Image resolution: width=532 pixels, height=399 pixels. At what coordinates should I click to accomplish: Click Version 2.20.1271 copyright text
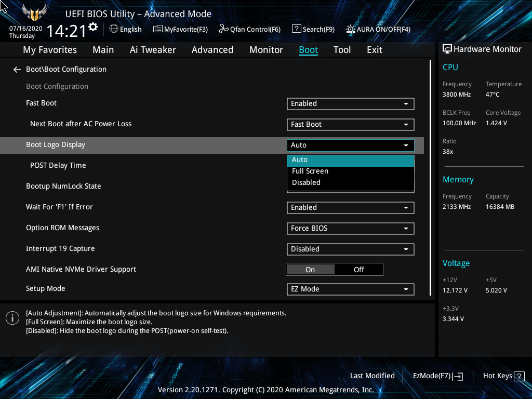coord(265,390)
